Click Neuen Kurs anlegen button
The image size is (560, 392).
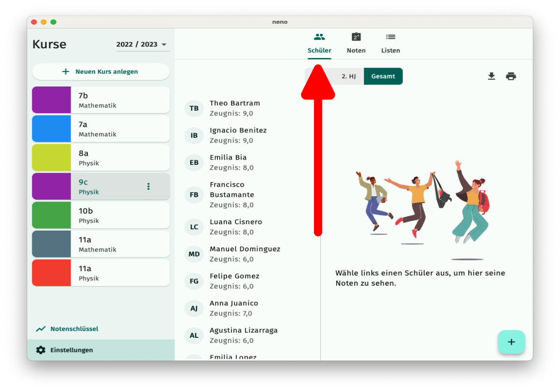click(x=101, y=72)
